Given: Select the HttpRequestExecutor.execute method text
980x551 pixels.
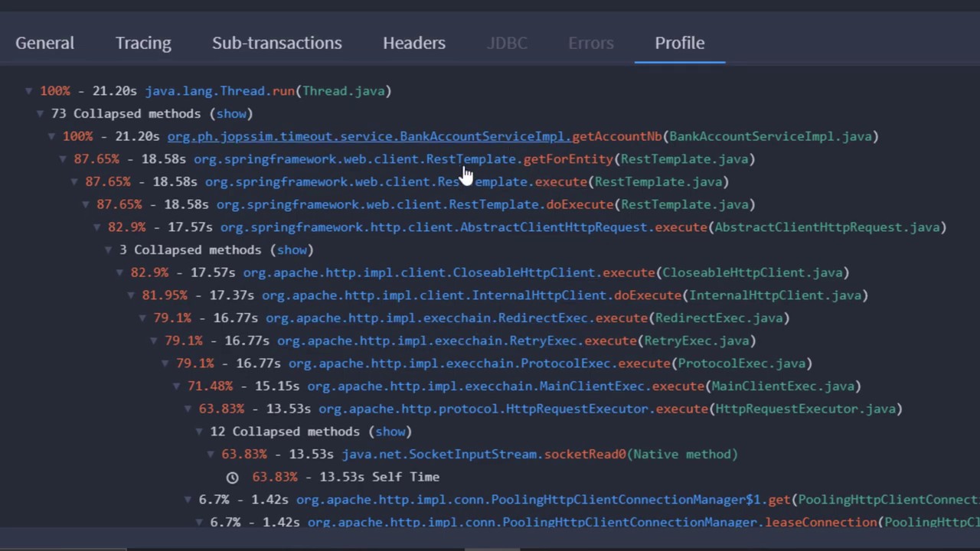Looking at the screenshot, I should 513,409.
